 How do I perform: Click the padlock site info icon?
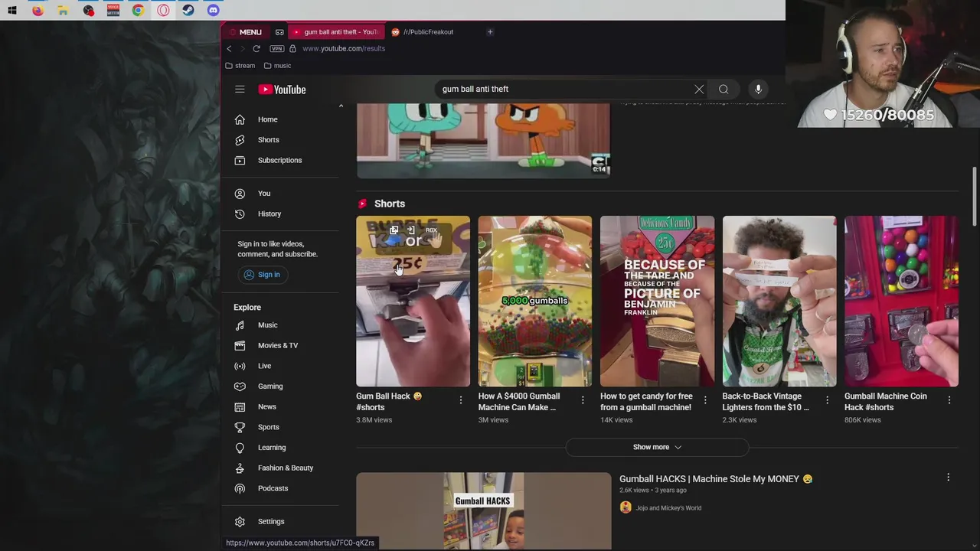tap(292, 48)
